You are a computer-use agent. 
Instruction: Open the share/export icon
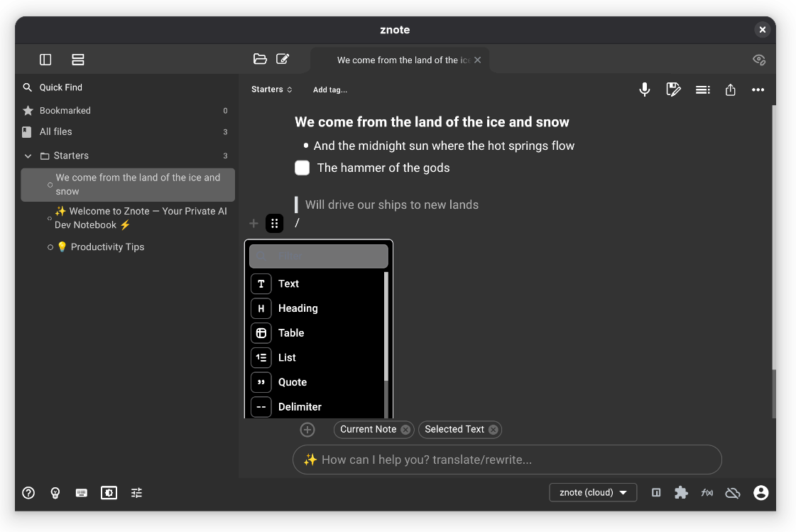(x=730, y=89)
